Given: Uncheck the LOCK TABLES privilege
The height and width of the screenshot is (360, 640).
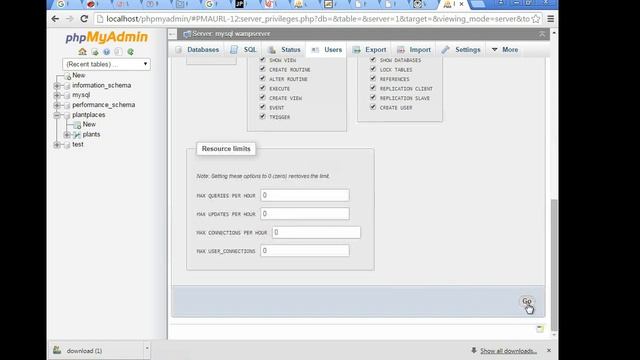Looking at the screenshot, I should tap(373, 69).
